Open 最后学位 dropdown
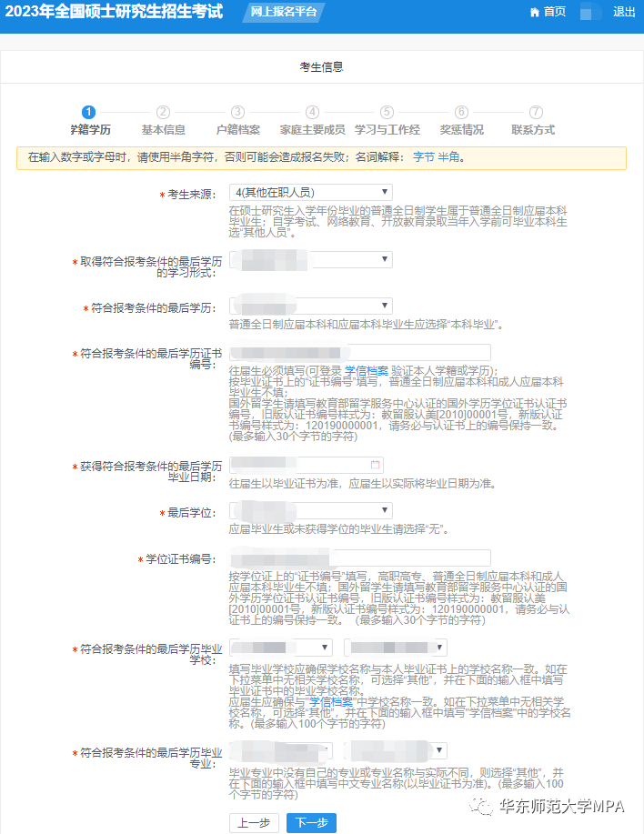Image resolution: width=644 pixels, height=834 pixels. [x=311, y=511]
